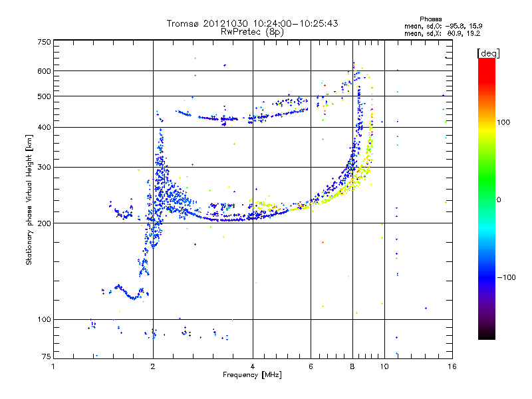Click the 'mean, sd,O: -95.8, 15.9' line
This screenshot has height=399, width=532.
[443, 26]
